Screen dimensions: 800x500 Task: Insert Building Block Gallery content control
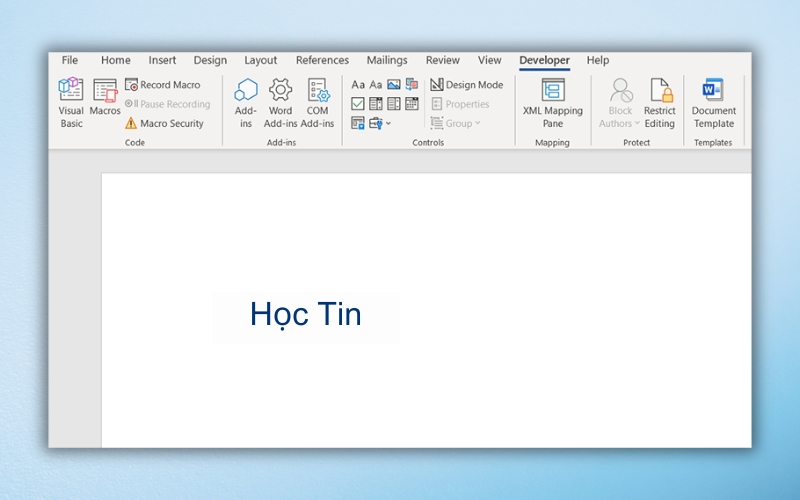click(412, 85)
